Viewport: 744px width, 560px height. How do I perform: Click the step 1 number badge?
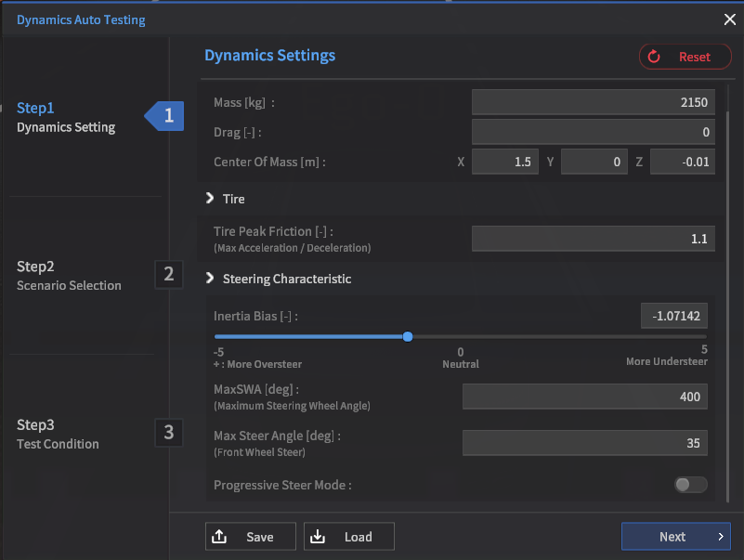[x=168, y=116]
